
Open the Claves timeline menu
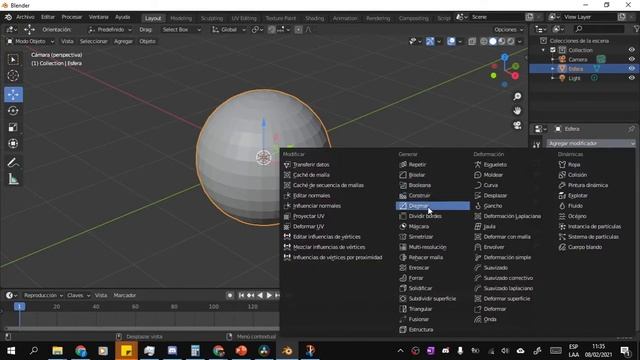78,295
